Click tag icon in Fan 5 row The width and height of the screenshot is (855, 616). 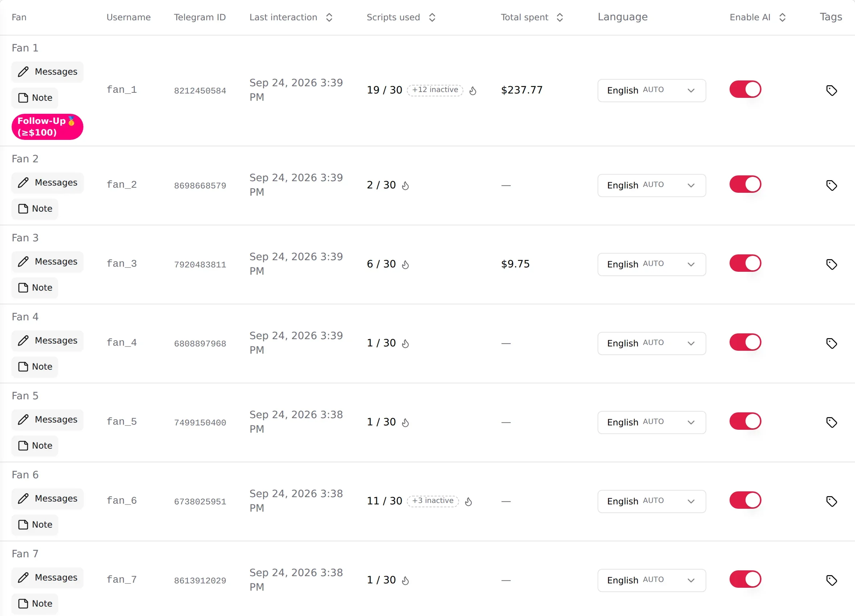click(831, 422)
